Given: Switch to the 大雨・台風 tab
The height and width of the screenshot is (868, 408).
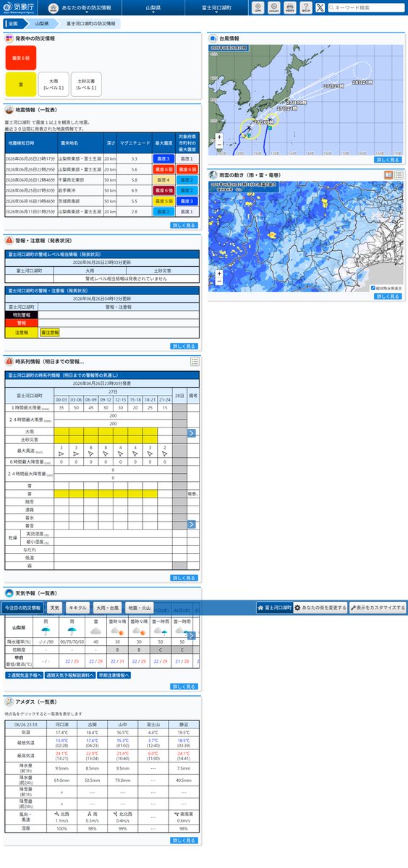Looking at the screenshot, I should [108, 608].
